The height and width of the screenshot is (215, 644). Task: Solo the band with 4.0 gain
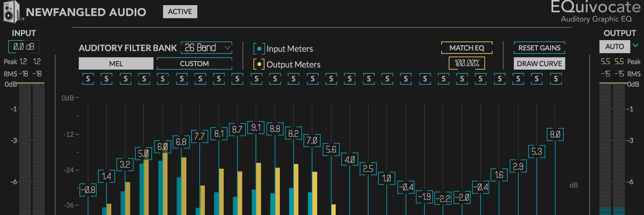(x=350, y=79)
